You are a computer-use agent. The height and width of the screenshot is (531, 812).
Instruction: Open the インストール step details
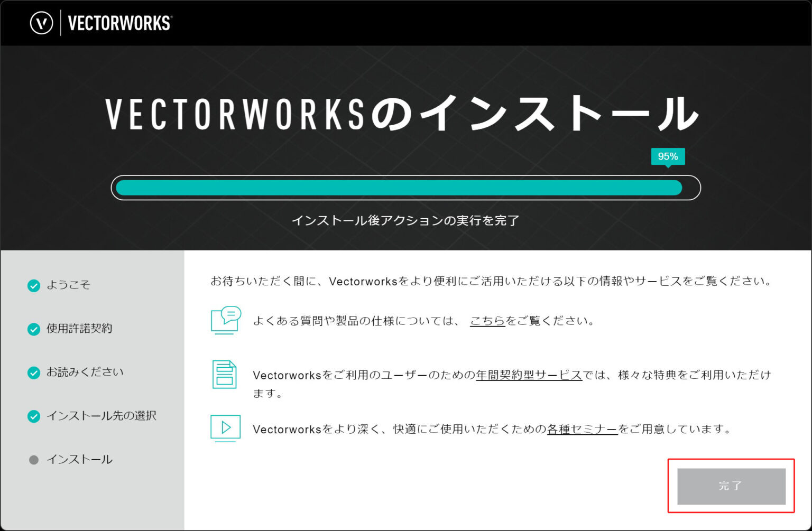pos(79,459)
